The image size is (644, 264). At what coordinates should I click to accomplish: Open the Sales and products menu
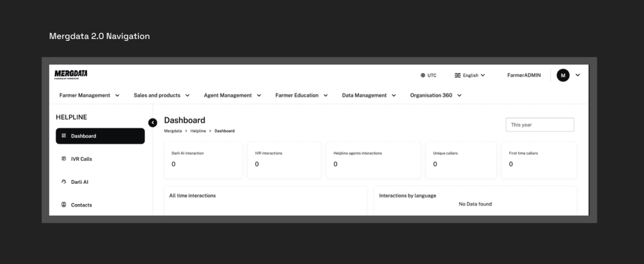tap(161, 95)
